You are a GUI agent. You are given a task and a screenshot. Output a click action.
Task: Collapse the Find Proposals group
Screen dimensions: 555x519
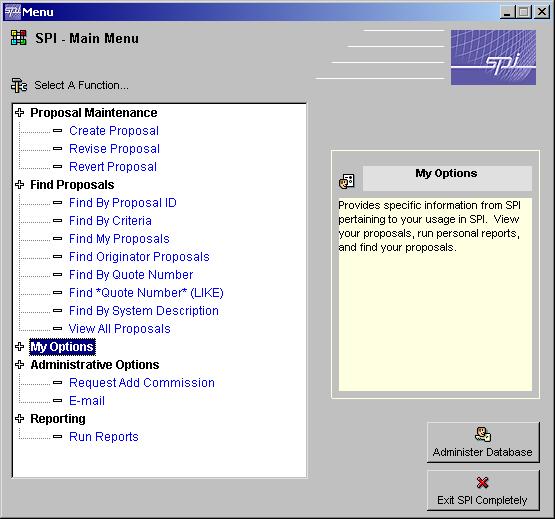click(x=20, y=184)
